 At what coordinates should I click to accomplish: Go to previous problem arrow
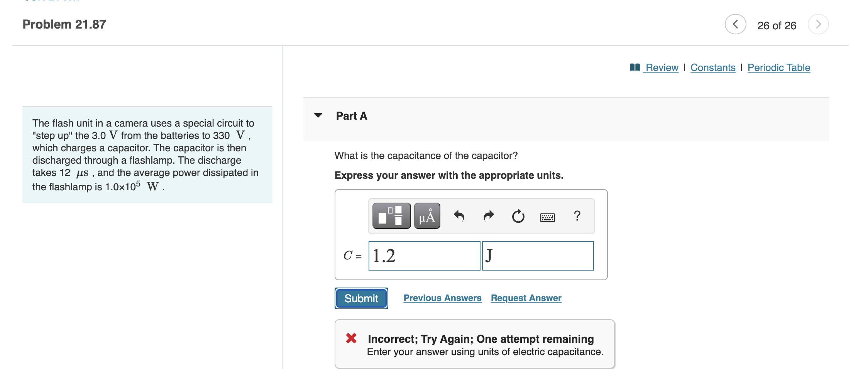point(735,24)
